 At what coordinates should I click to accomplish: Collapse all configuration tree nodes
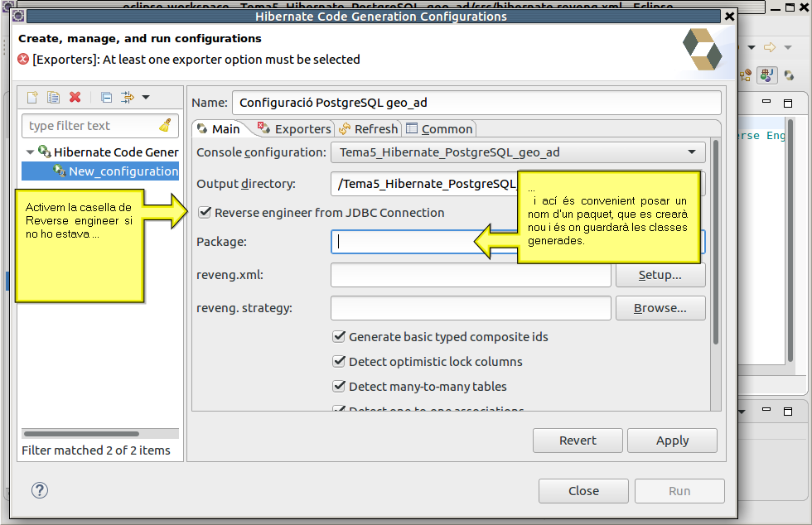[106, 98]
